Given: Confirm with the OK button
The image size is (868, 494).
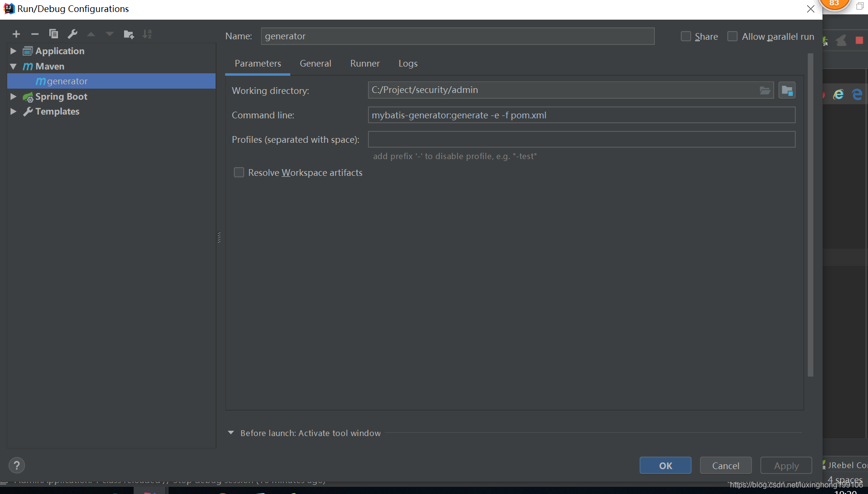Looking at the screenshot, I should [x=665, y=466].
